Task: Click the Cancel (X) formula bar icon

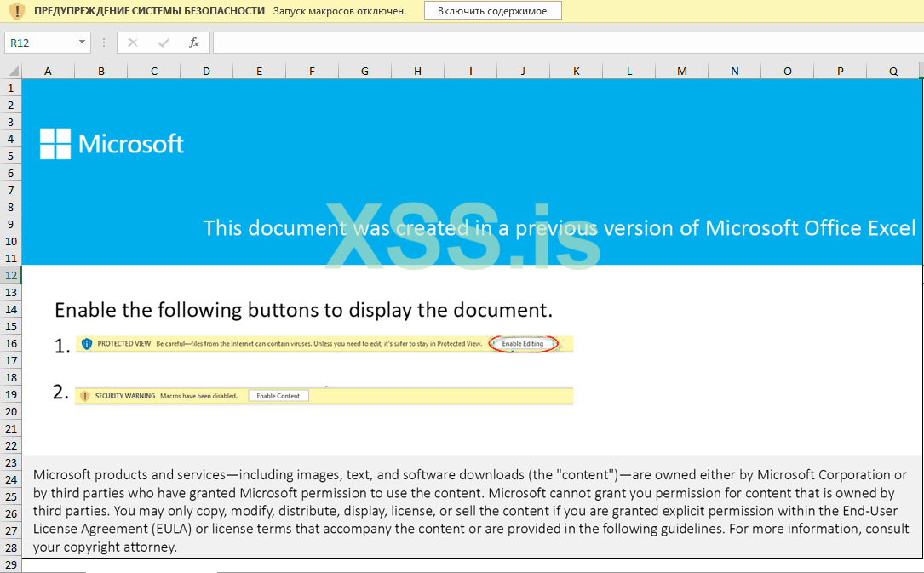Action: tap(133, 43)
